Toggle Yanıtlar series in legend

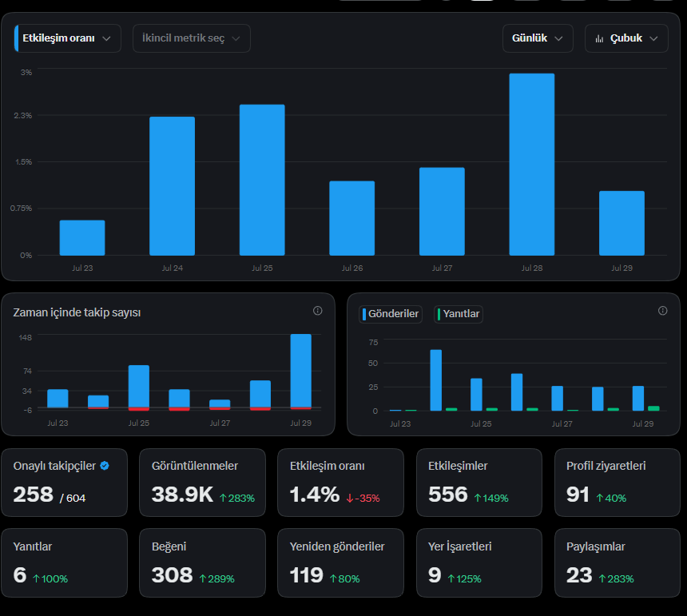(x=459, y=314)
